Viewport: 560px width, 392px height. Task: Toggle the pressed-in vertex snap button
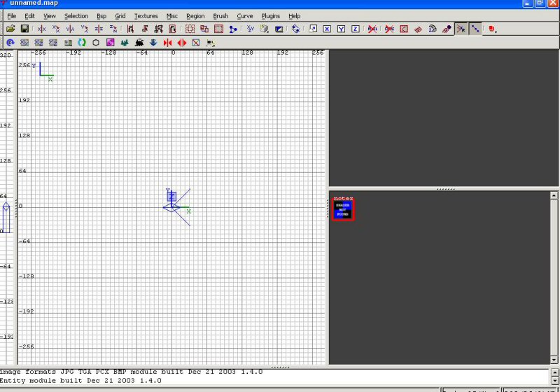461,29
